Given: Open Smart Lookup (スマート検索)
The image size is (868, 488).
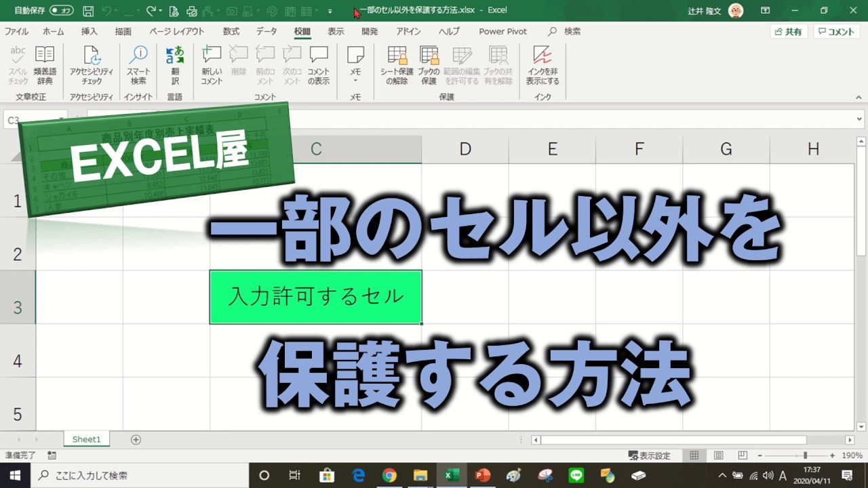Looking at the screenshot, I should tap(138, 66).
